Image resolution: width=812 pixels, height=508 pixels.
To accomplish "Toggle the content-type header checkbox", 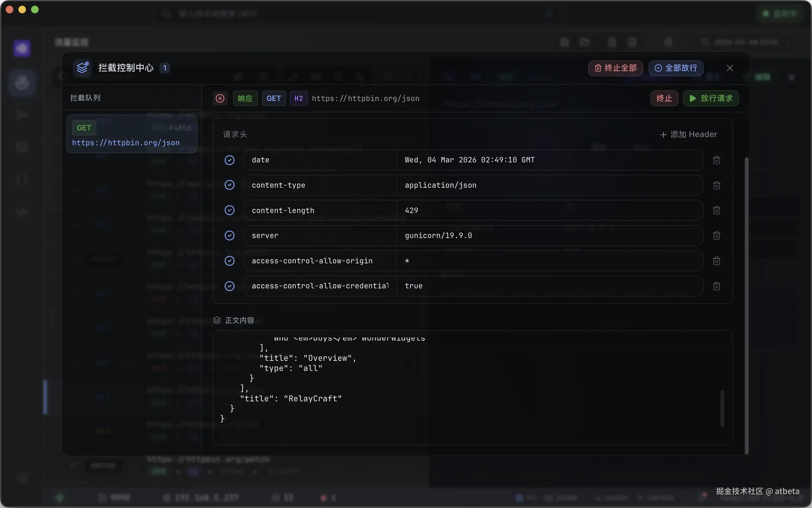I will [230, 185].
